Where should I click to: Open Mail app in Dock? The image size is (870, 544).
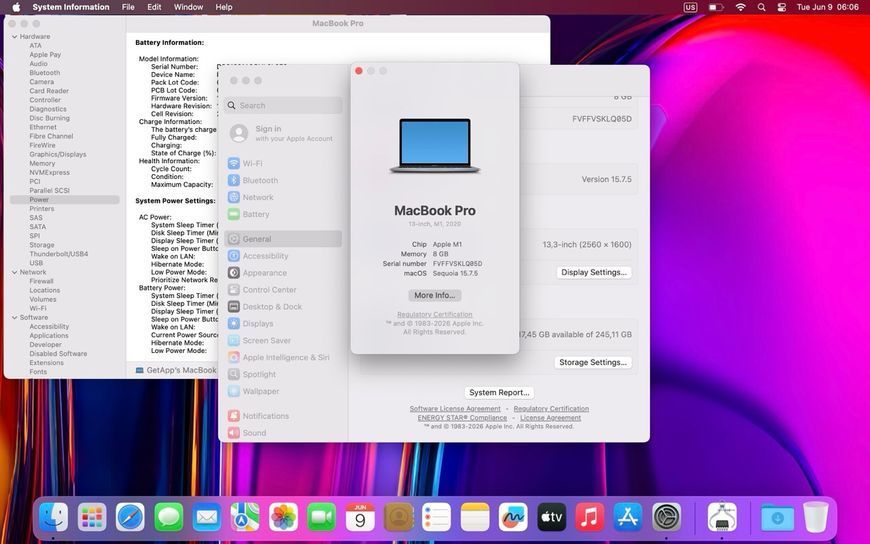click(207, 517)
